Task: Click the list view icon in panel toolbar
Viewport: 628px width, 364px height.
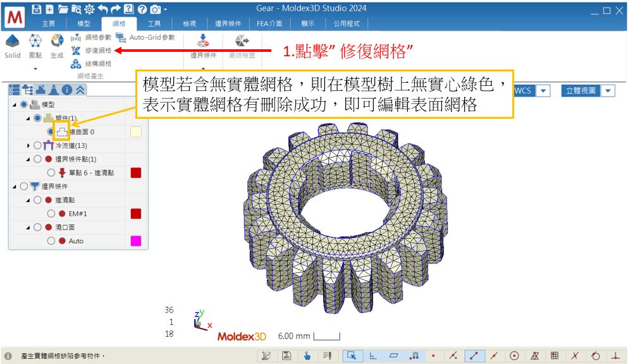Action: (x=14, y=90)
